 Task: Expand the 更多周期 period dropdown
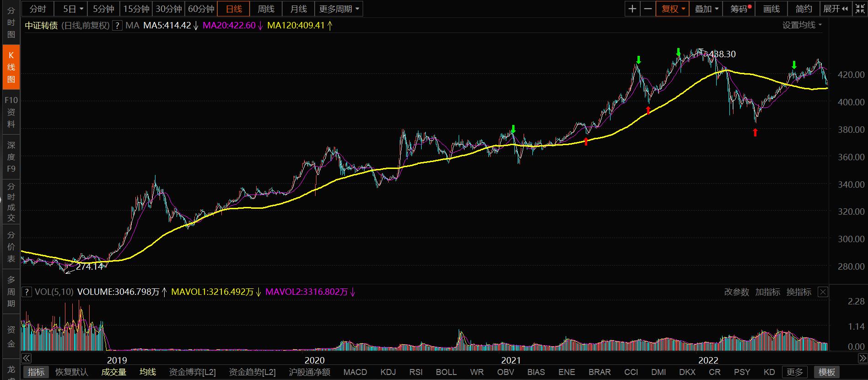pos(339,9)
